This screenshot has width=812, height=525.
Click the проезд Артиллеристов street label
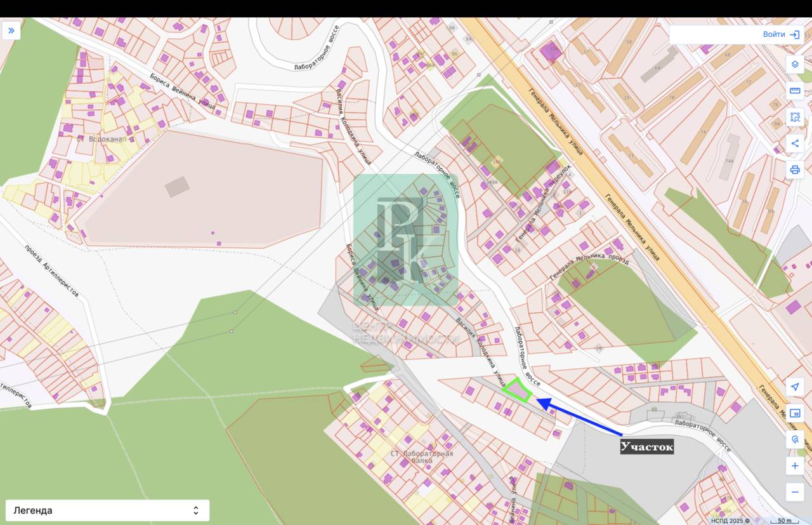[52, 272]
